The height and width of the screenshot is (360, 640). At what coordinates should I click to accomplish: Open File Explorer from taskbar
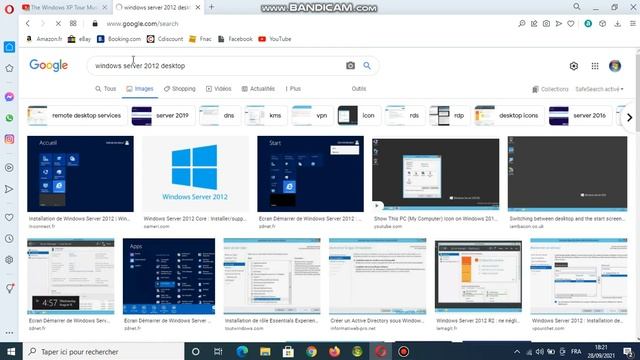pyautogui.click(x=265, y=351)
